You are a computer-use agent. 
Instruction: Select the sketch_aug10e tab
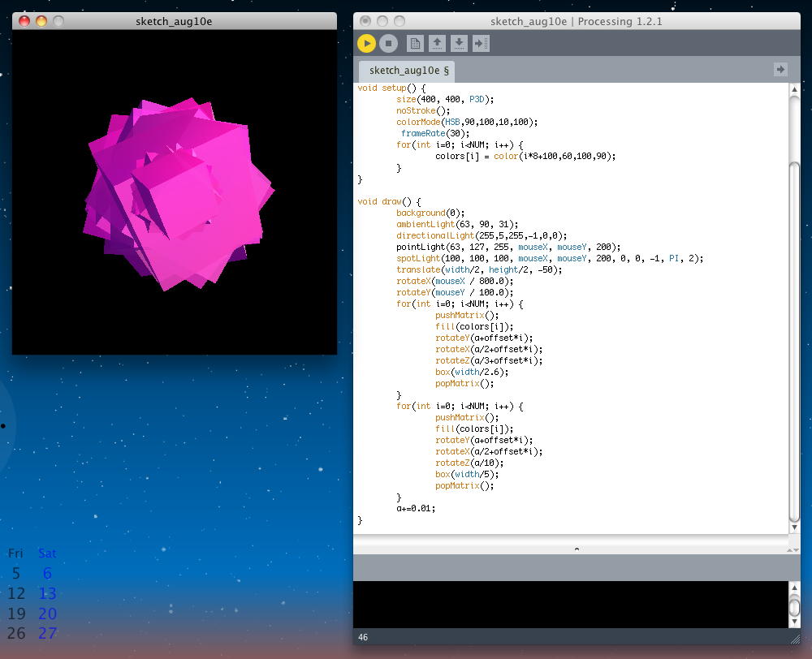coord(408,71)
